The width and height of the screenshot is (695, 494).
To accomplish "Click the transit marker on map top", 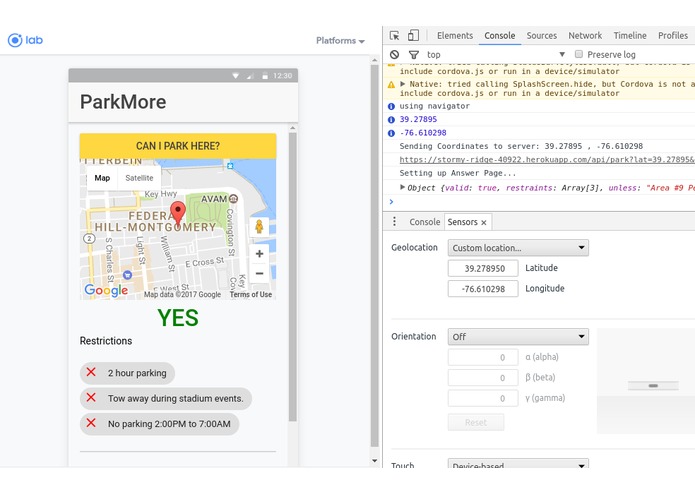I will click(230, 166).
